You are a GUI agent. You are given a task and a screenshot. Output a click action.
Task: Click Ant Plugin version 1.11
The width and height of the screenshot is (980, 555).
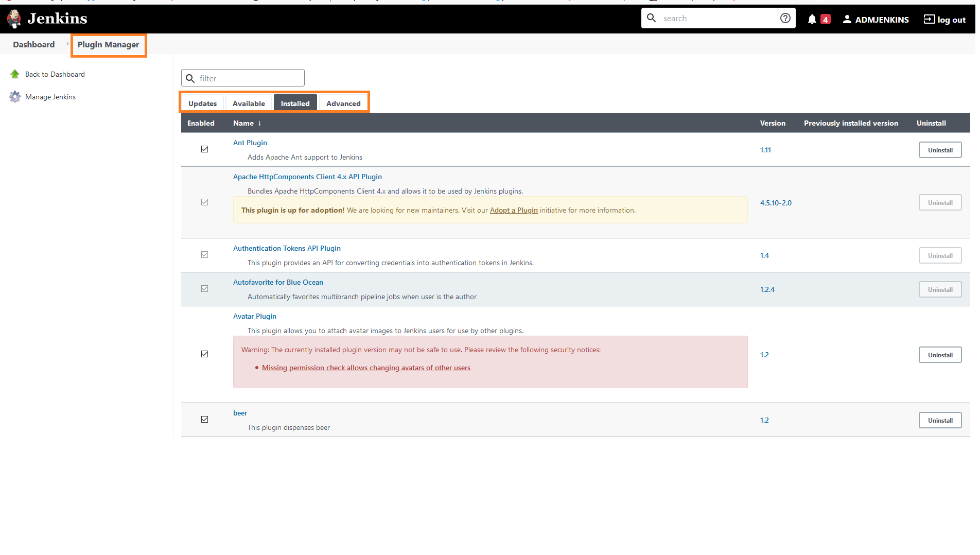[x=765, y=150]
